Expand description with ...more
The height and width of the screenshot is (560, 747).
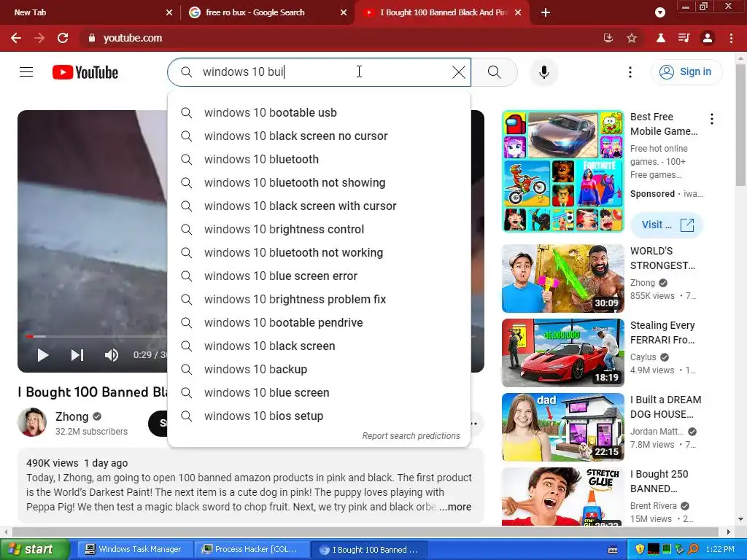[x=455, y=507]
